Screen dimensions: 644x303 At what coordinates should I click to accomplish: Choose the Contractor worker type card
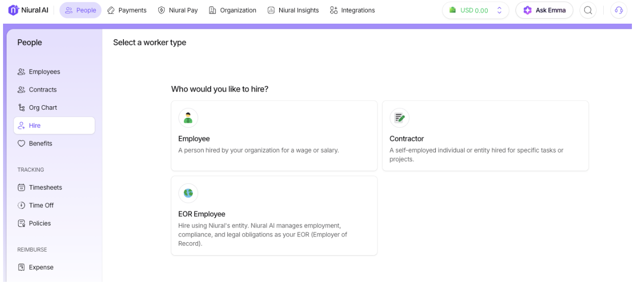(x=485, y=136)
